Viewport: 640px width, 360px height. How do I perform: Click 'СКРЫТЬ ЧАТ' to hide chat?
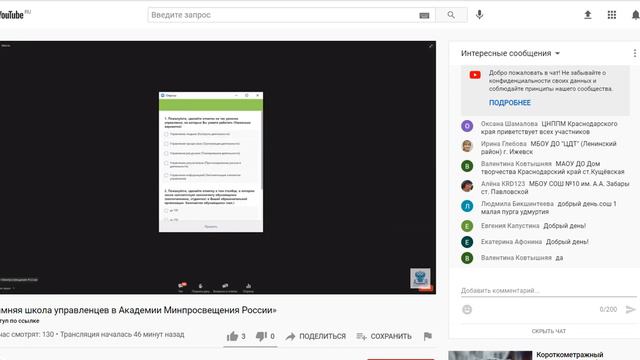tap(549, 331)
